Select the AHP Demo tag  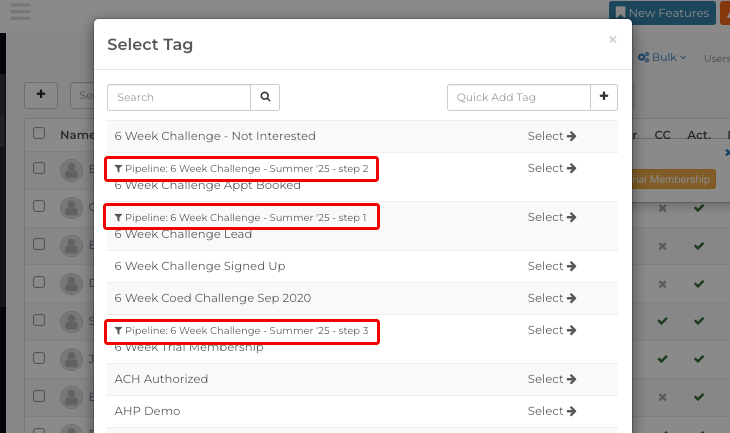[x=552, y=411]
